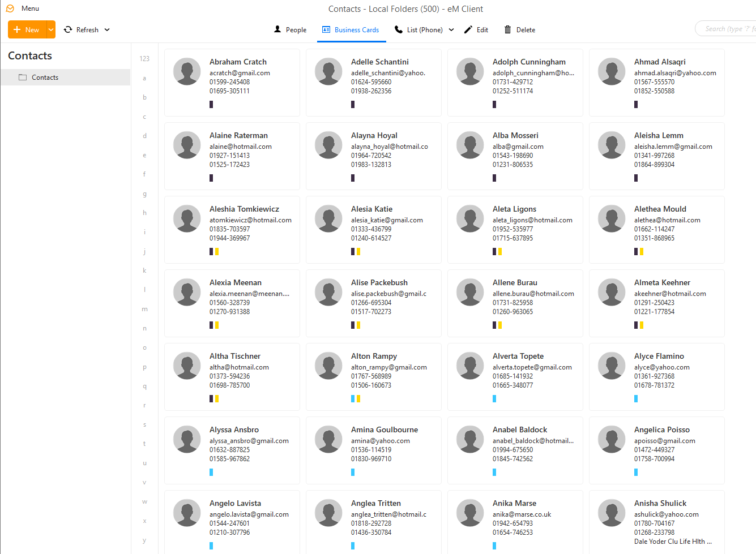Jump to letter s in alphabet index
The image size is (756, 554).
pyautogui.click(x=144, y=424)
